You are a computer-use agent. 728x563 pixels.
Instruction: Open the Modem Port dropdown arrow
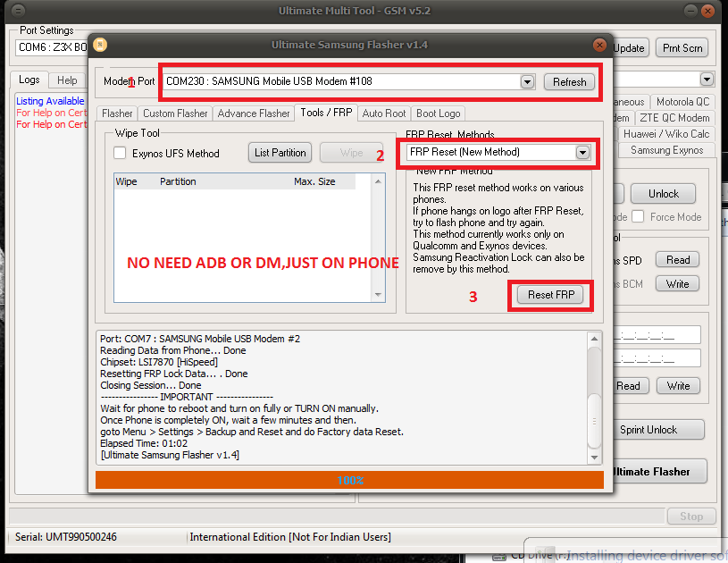[527, 82]
